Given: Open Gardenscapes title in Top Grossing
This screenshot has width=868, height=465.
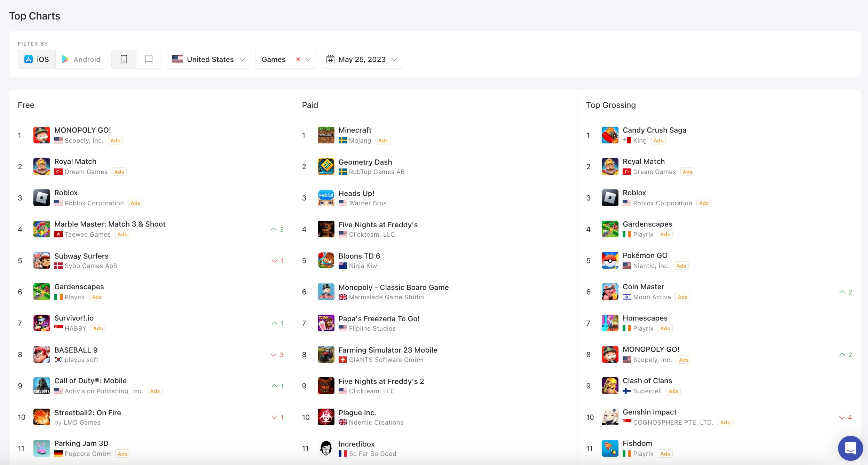Looking at the screenshot, I should coord(647,224).
